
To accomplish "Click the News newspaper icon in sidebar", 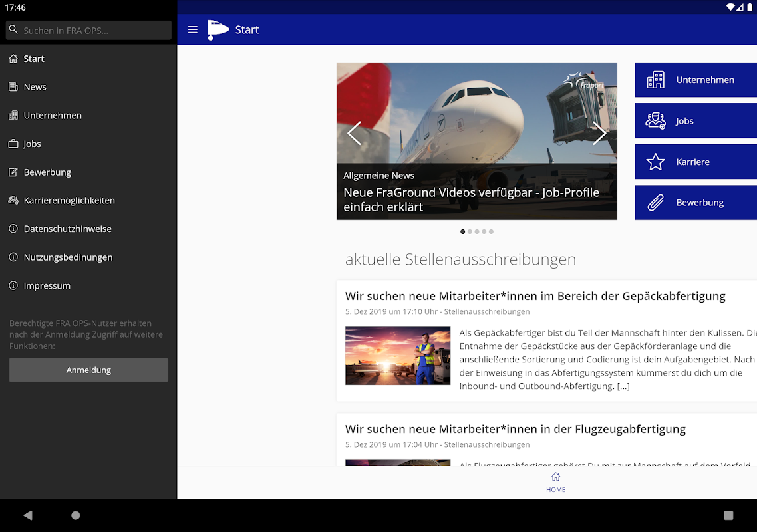I will 13,87.
